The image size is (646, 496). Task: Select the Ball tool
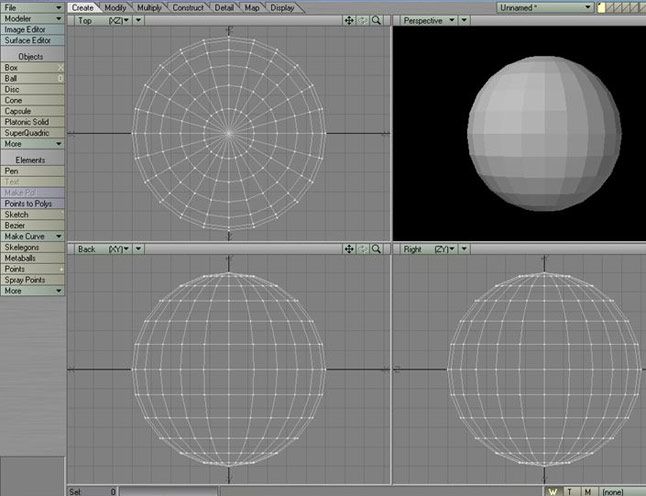click(33, 78)
